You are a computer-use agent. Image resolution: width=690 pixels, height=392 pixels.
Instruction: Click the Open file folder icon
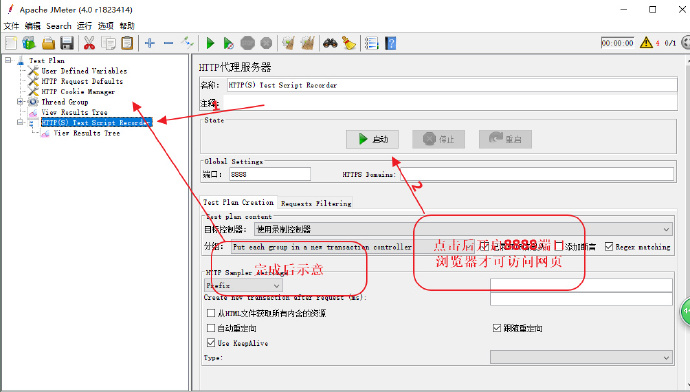[48, 43]
